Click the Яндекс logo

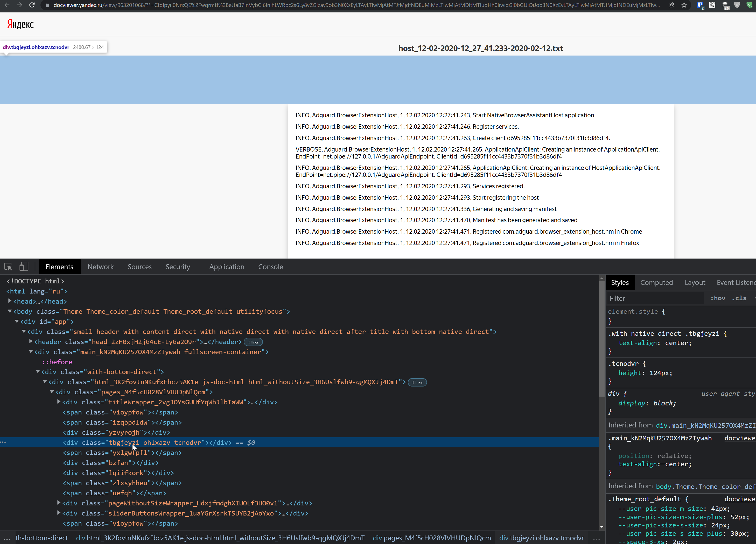pyautogui.click(x=20, y=24)
